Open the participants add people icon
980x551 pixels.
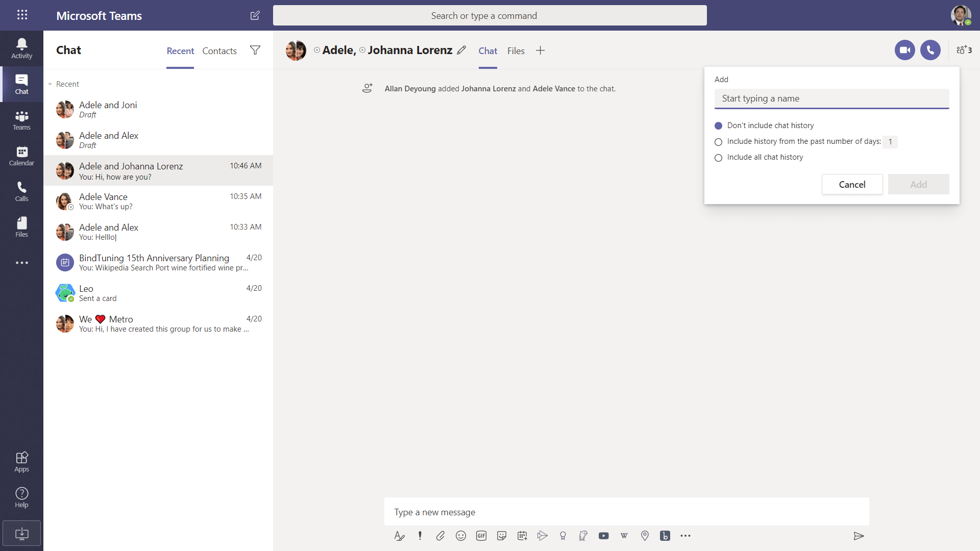click(x=964, y=50)
